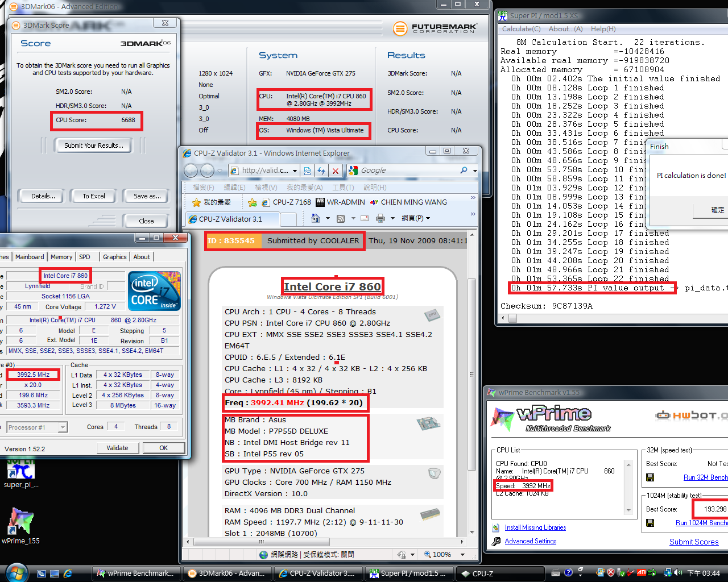728x582 pixels.
Task: Click the RSS feeds icon in IE
Action: tap(341, 218)
